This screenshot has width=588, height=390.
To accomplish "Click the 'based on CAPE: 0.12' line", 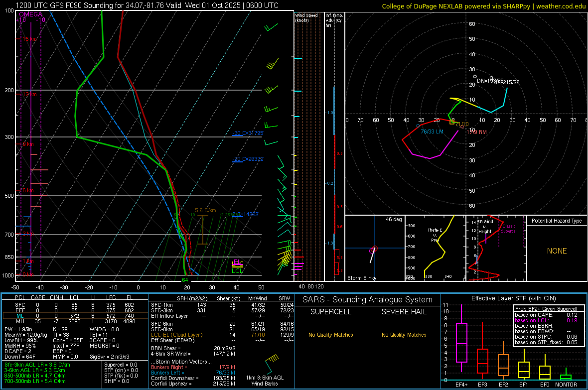I will (546, 315).
